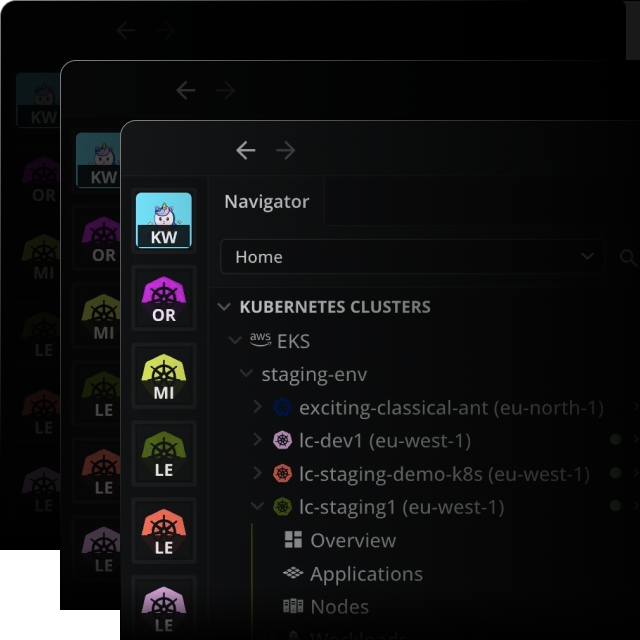
Task: Select the lavender LE cluster icon
Action: click(164, 609)
